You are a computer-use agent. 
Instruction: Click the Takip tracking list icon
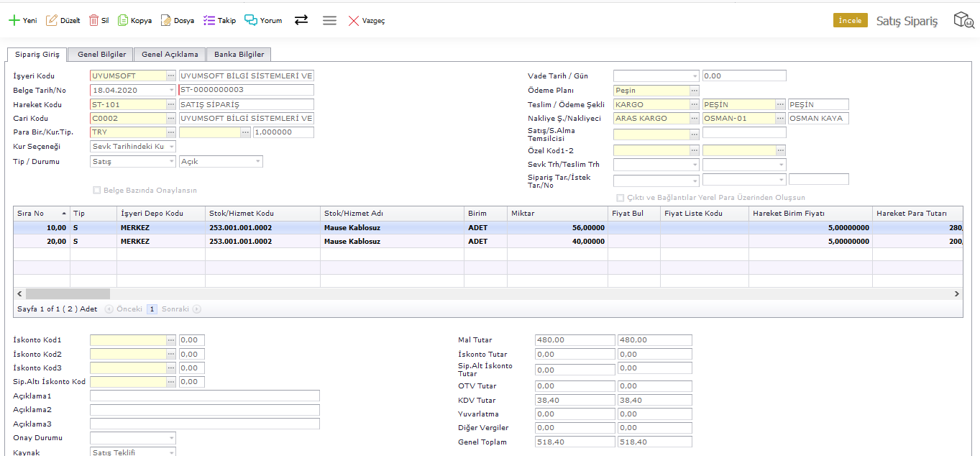click(x=209, y=20)
